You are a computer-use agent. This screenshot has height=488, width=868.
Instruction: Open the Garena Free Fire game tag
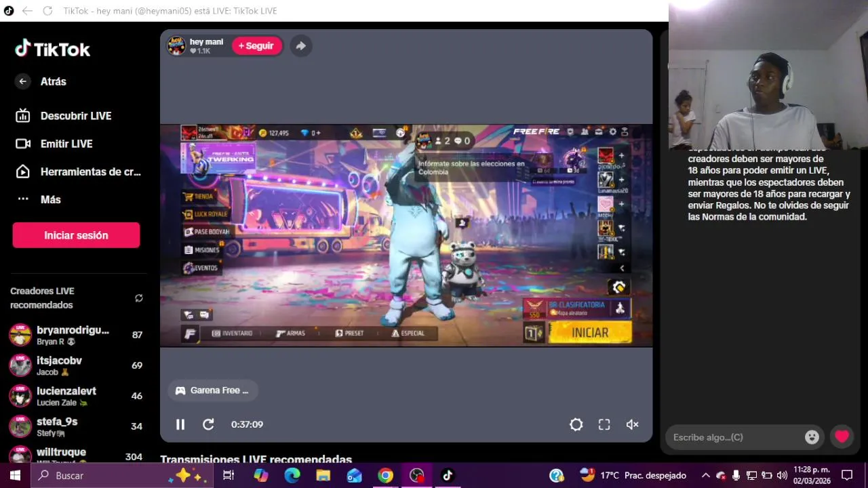click(213, 390)
